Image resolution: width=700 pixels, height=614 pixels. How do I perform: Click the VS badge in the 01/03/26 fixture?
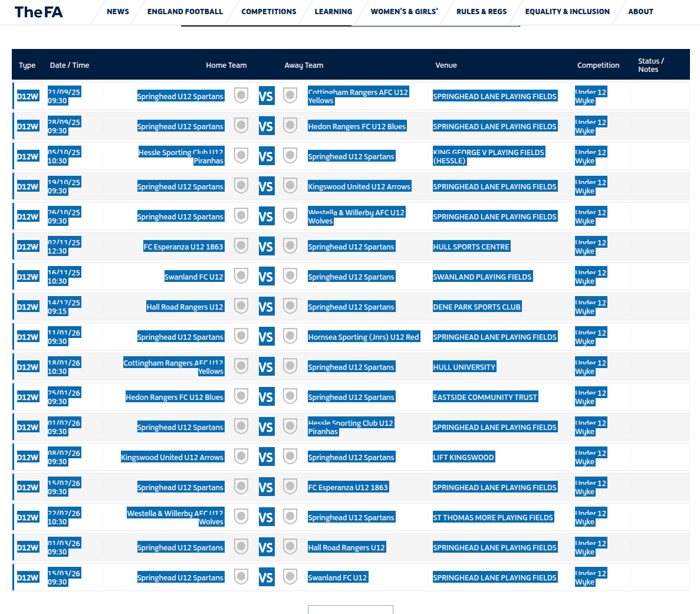point(266,546)
